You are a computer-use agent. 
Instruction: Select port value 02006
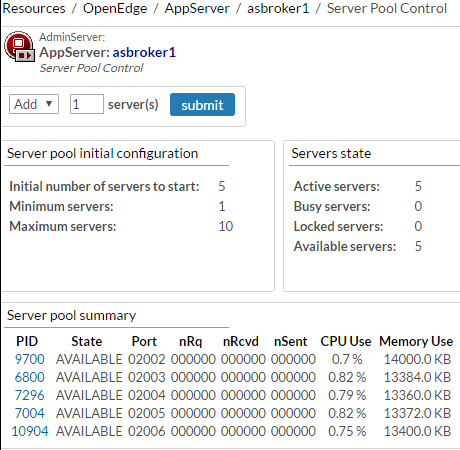tap(147, 431)
